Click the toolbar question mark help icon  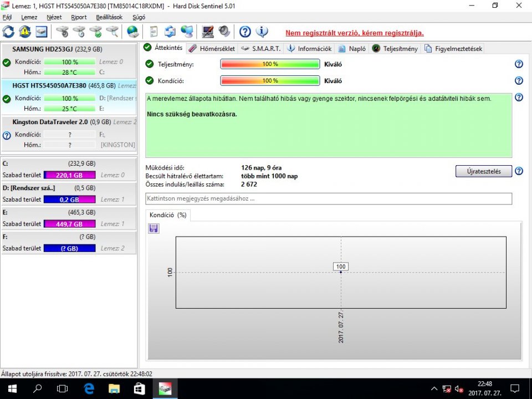tap(245, 32)
